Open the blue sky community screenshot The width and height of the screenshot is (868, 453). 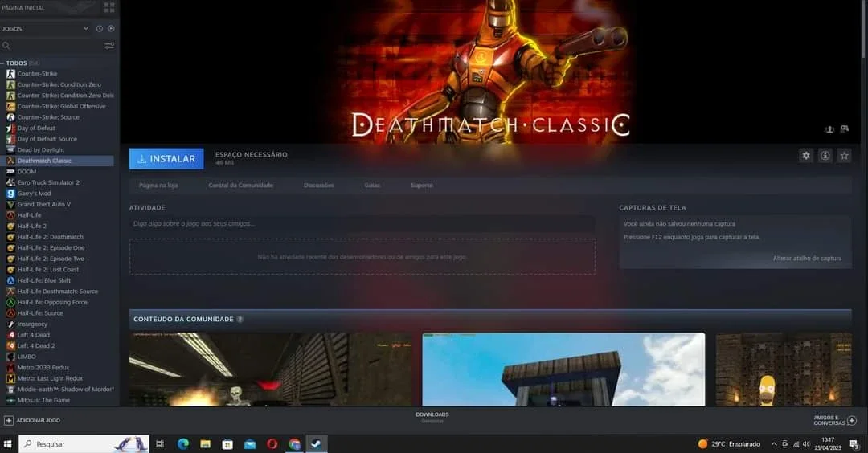pyautogui.click(x=563, y=369)
